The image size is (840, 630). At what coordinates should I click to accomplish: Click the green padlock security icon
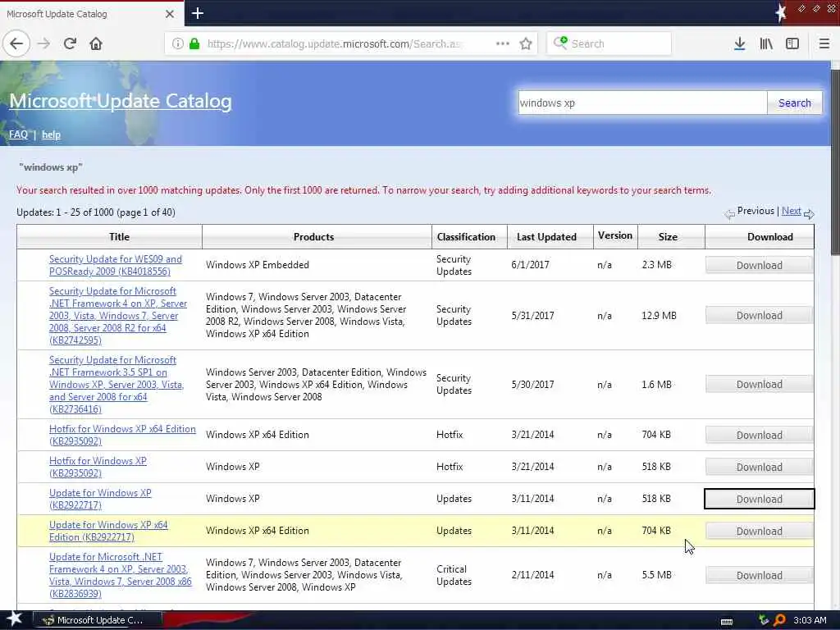click(194, 43)
